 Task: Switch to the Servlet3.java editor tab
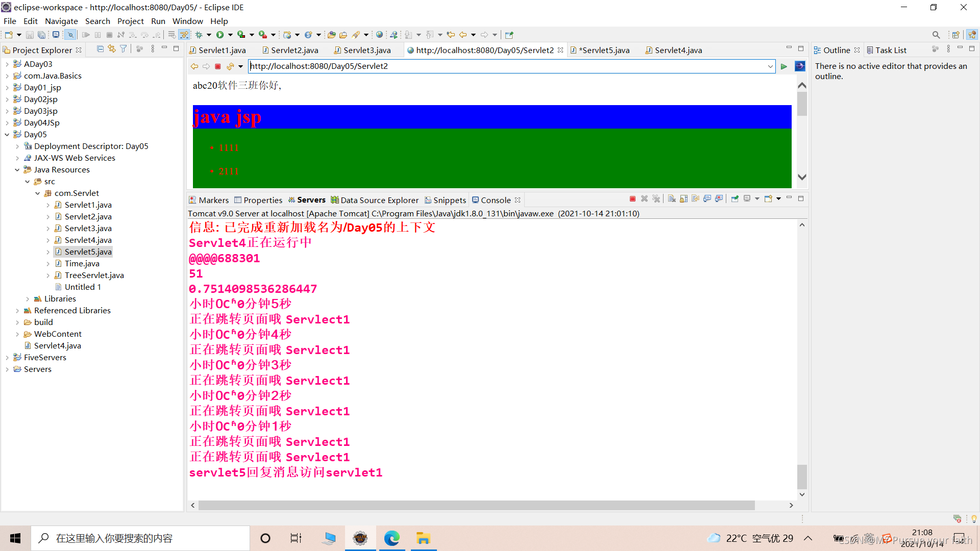pos(366,50)
